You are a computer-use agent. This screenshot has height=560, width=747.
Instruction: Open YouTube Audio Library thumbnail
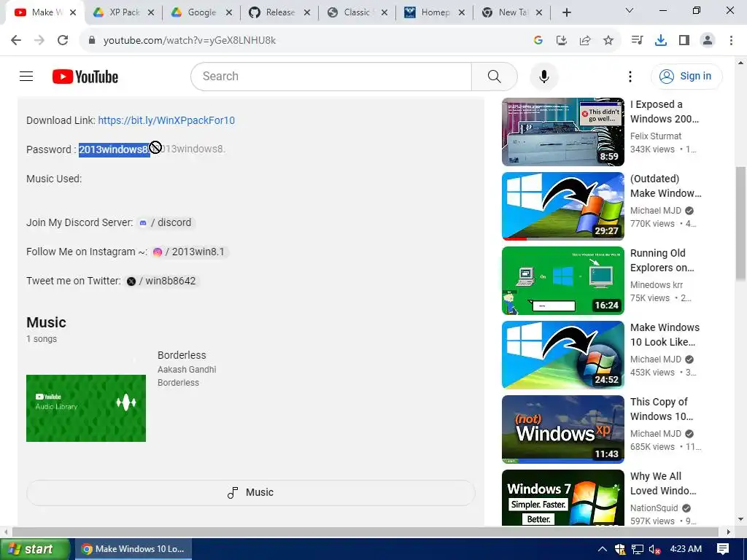coord(86,408)
